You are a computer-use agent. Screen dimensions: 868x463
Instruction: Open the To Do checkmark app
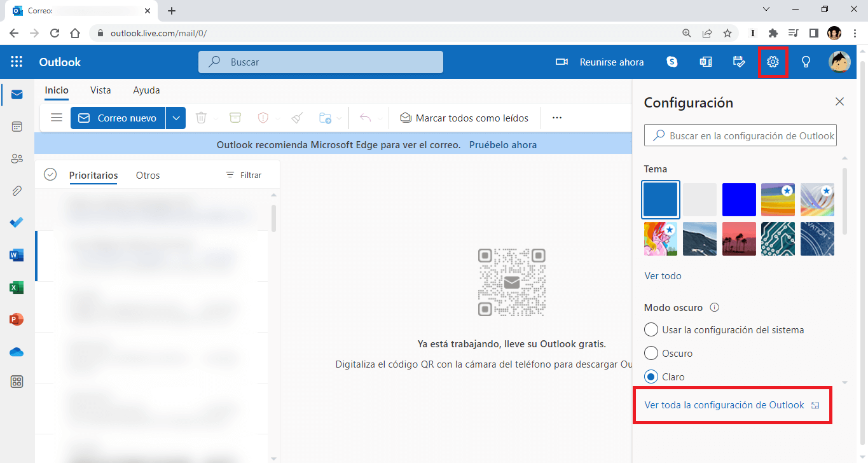17,223
